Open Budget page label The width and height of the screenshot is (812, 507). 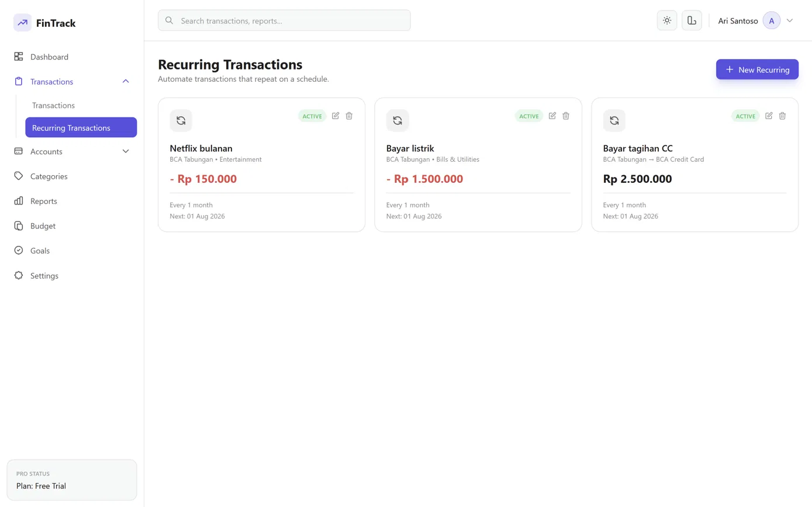point(43,226)
